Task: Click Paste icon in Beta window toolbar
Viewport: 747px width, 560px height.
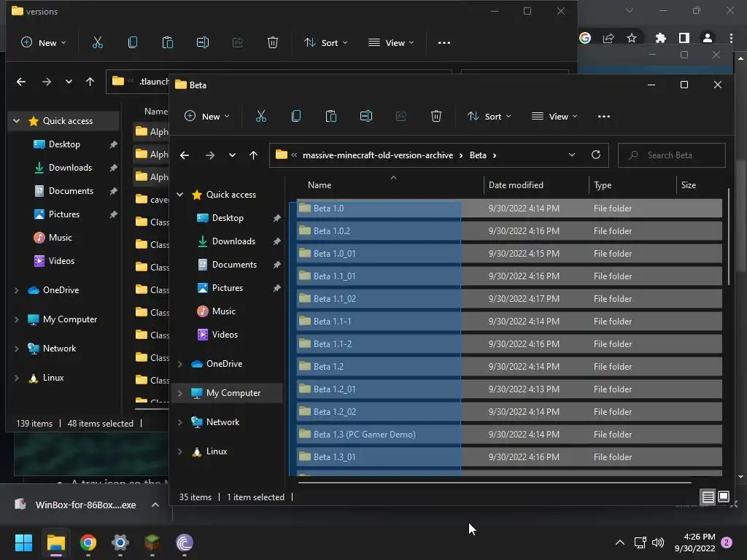Action: pos(331,116)
